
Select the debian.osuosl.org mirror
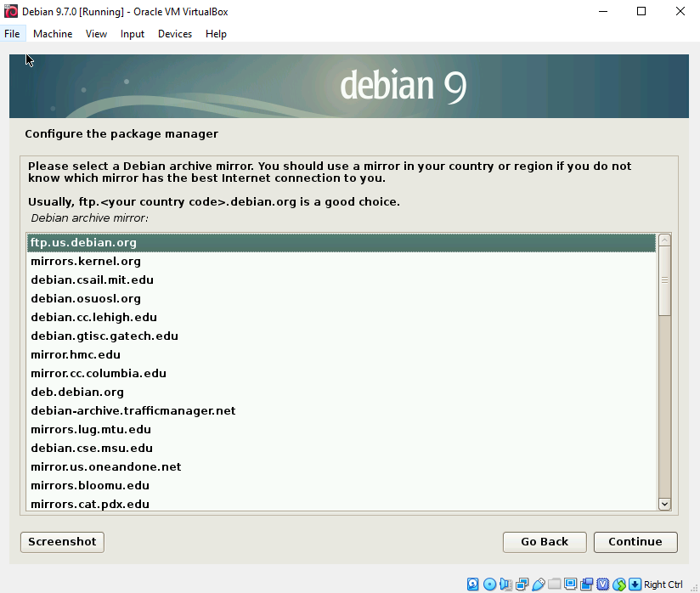pyautogui.click(x=342, y=299)
